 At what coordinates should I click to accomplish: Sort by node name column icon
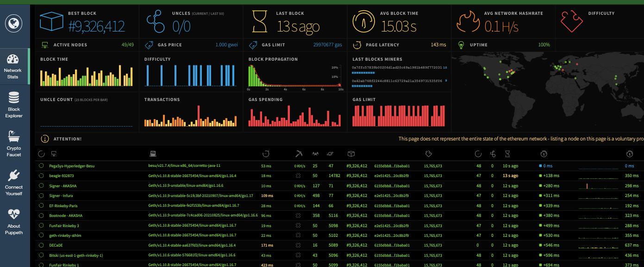point(54,153)
